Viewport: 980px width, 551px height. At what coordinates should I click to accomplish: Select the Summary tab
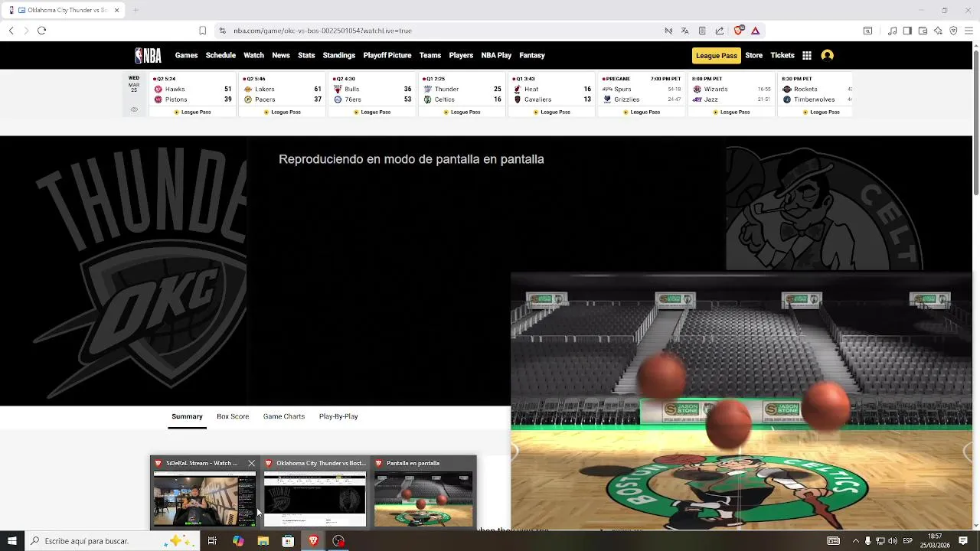point(187,416)
